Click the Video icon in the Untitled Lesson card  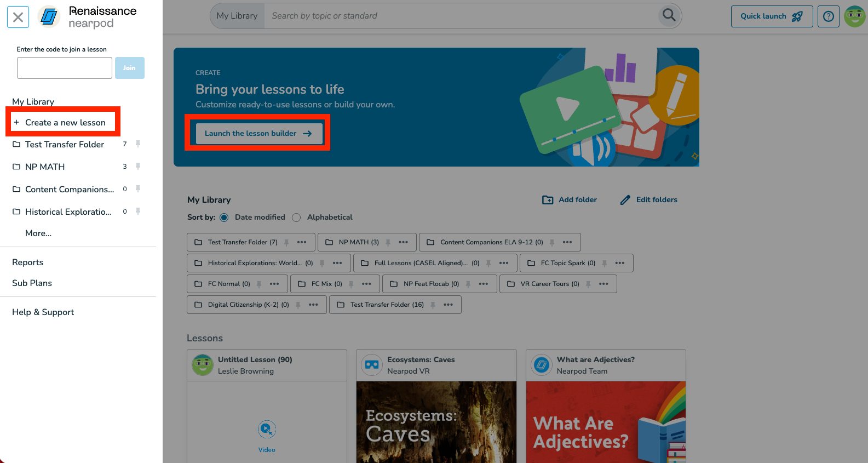(267, 429)
